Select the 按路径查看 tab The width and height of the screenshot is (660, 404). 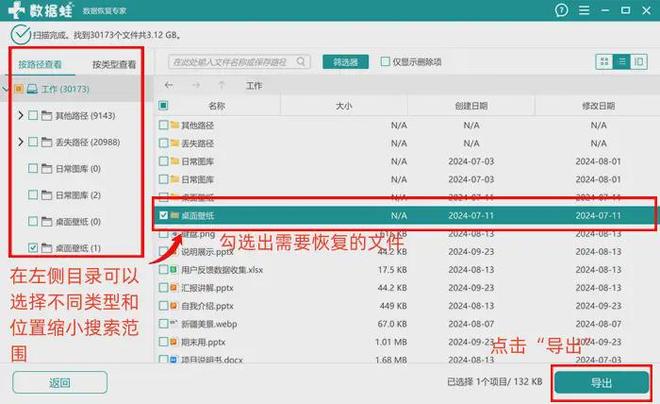coord(40,64)
